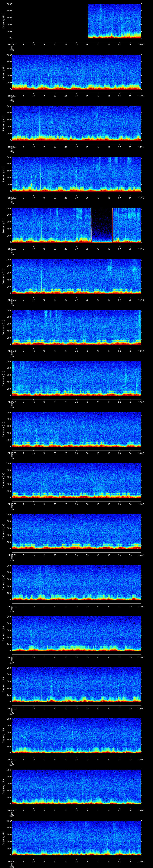Open the spectrogram starting at 21:12:00

[77, 174]
